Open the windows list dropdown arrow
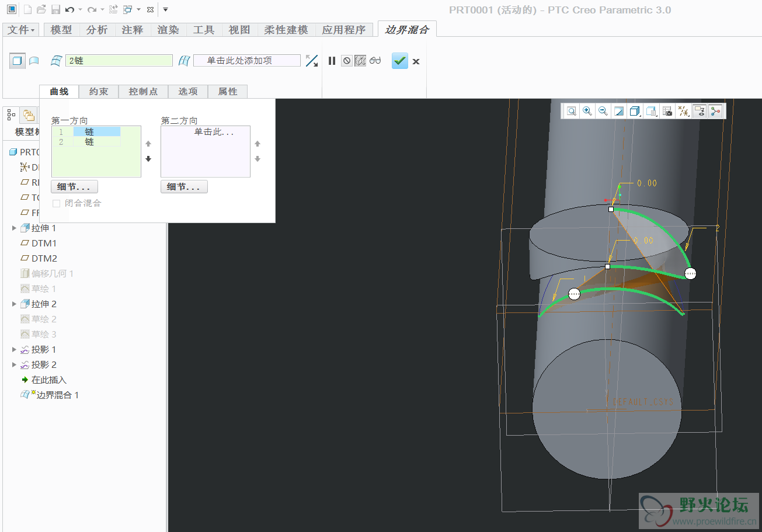Viewport: 762px width, 532px height. tap(138, 10)
